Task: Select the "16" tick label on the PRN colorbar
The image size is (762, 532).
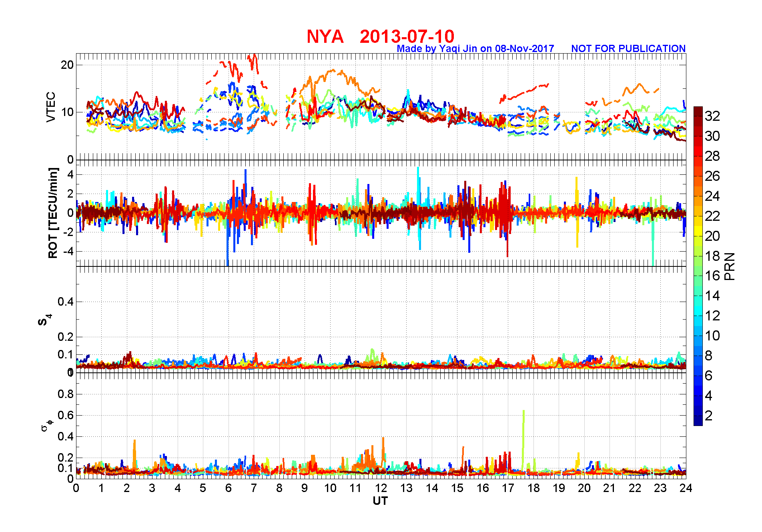Action: tap(712, 276)
